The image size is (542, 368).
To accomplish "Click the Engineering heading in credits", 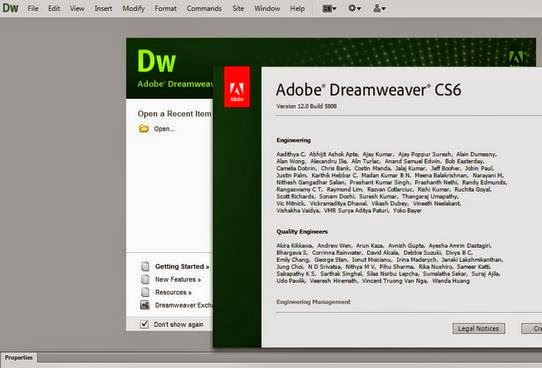I will [293, 140].
